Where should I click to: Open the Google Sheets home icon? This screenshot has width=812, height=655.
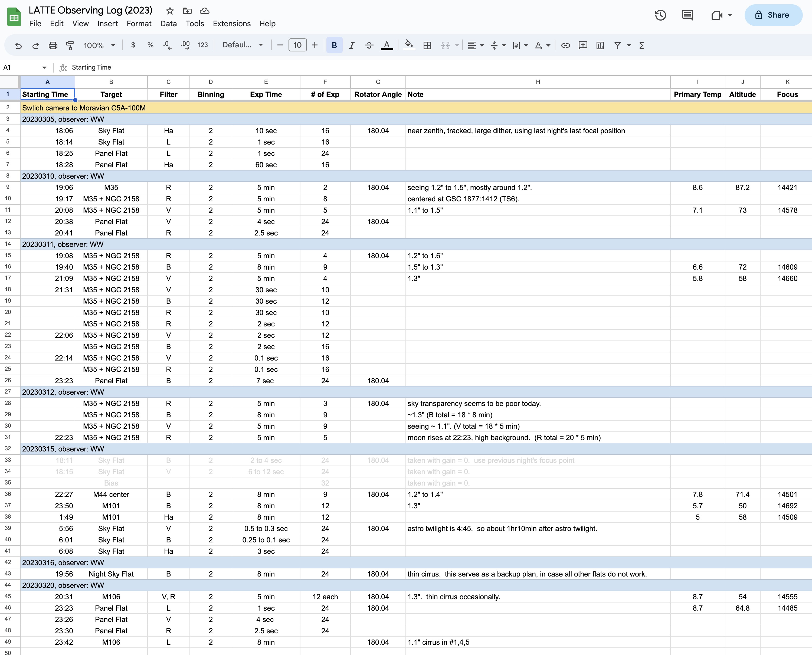[14, 17]
